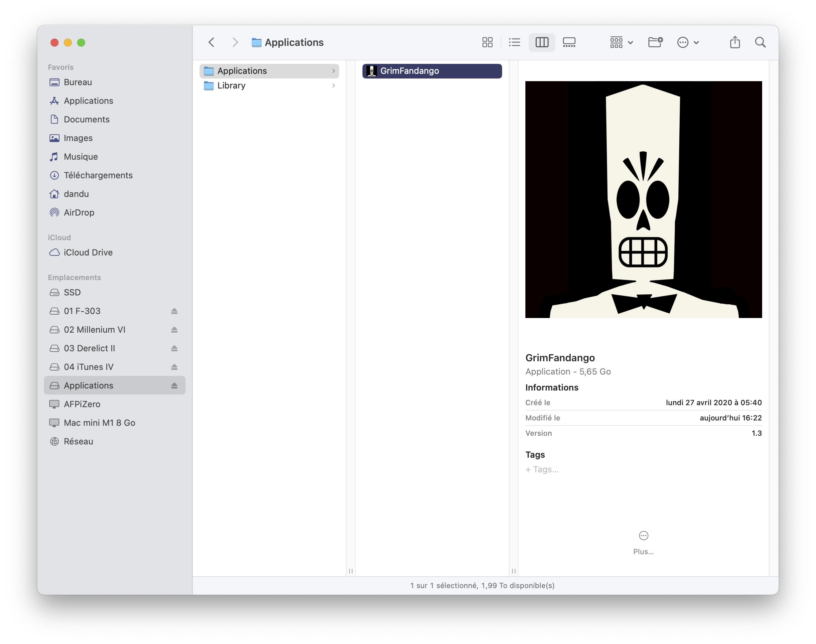The width and height of the screenshot is (816, 644).
Task: Go forward with the forward arrow
Action: click(x=235, y=42)
